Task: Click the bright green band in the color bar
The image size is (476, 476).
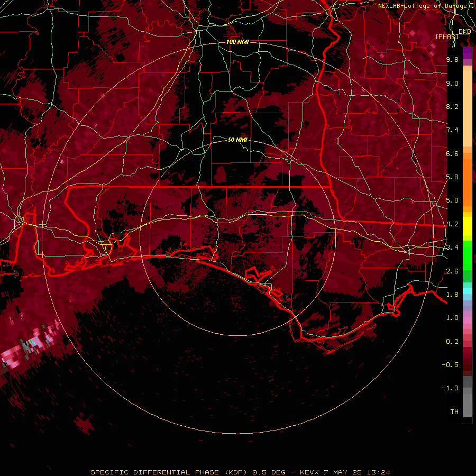Action: [467, 254]
